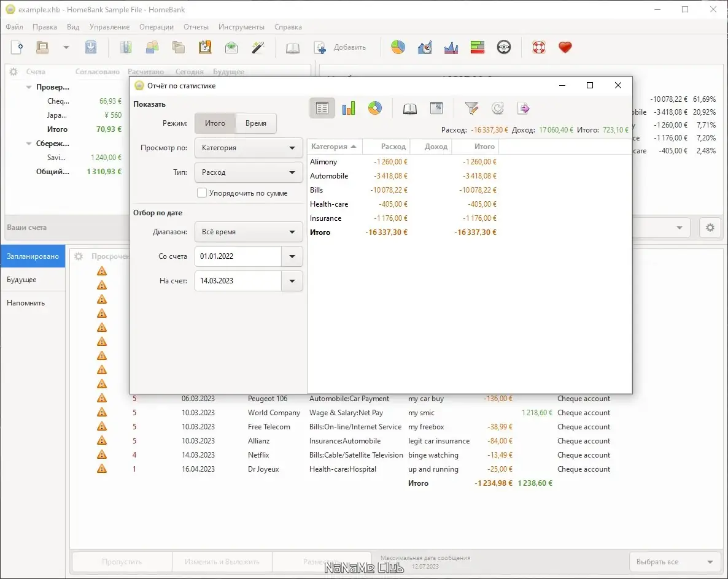Select the 'Итого' mode toggle

(215, 123)
